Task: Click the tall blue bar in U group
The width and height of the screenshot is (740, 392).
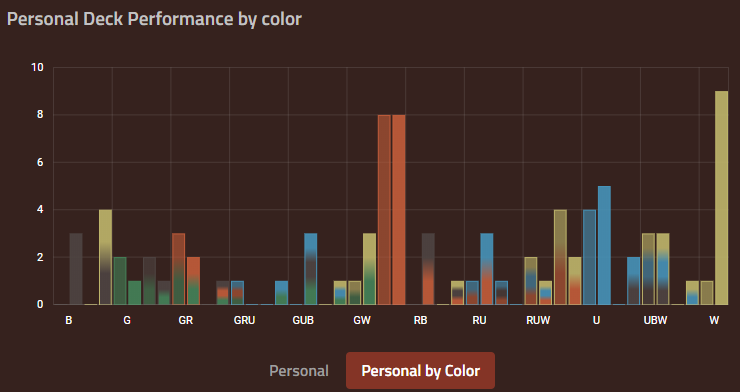Action: [604, 245]
